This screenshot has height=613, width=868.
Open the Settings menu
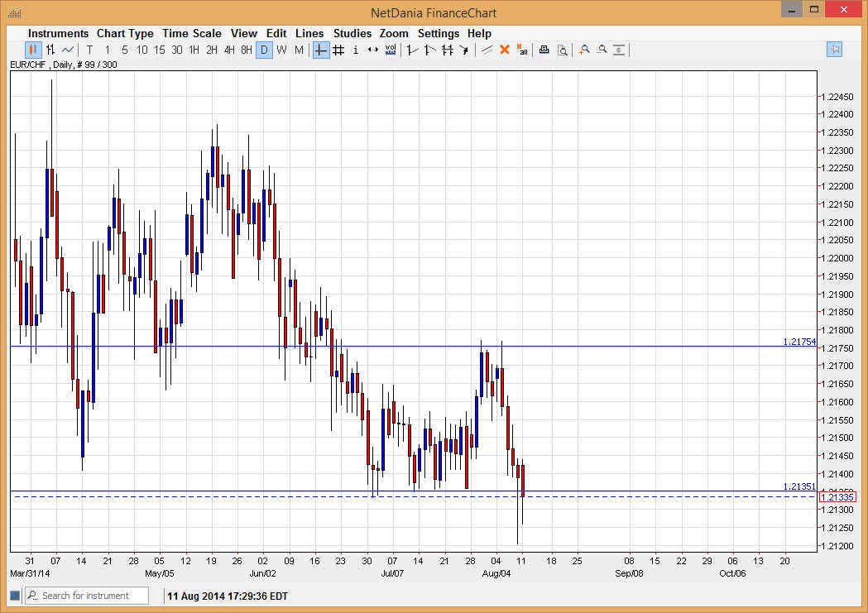[439, 33]
